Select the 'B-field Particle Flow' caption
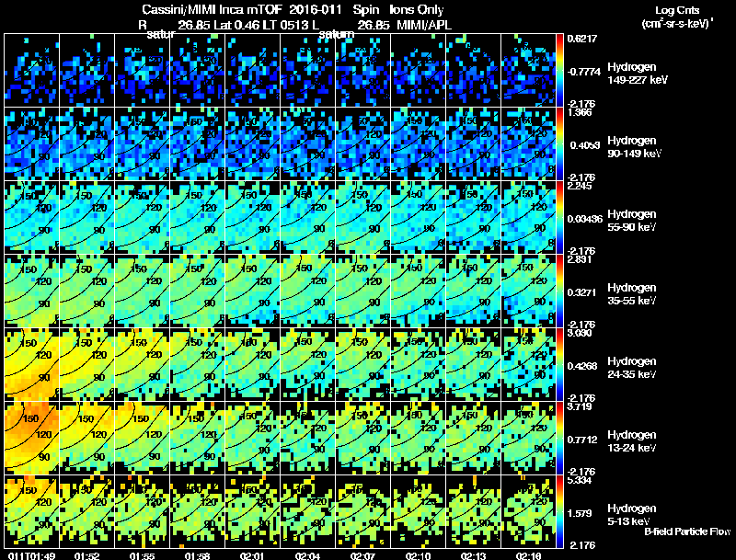 click(x=687, y=531)
